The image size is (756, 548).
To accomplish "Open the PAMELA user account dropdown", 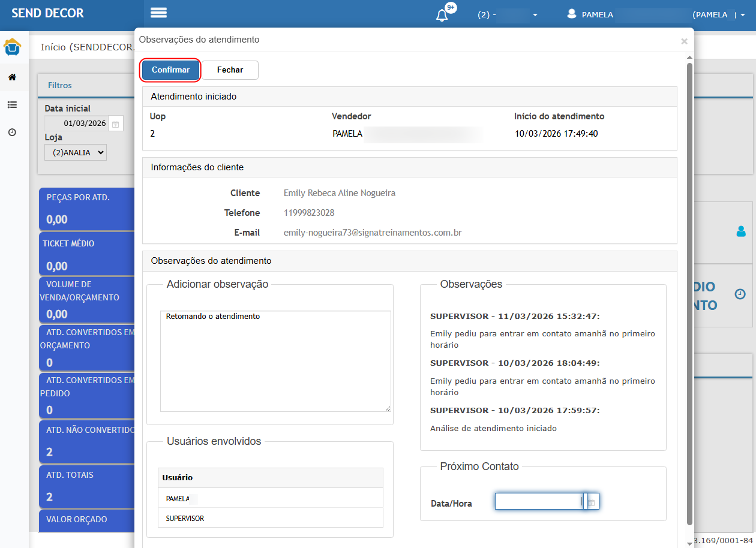I will 657,15.
